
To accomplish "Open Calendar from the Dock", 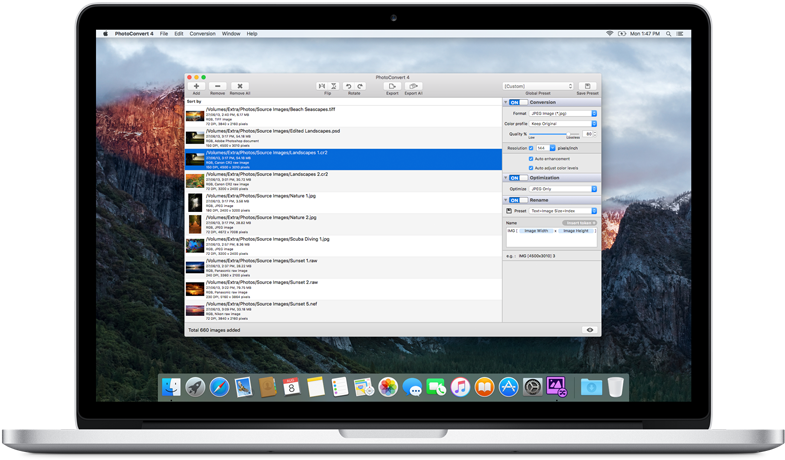I will 291,387.
